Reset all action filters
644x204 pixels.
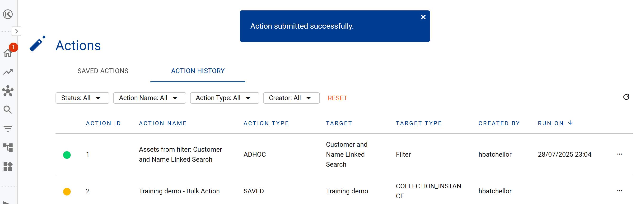337,98
